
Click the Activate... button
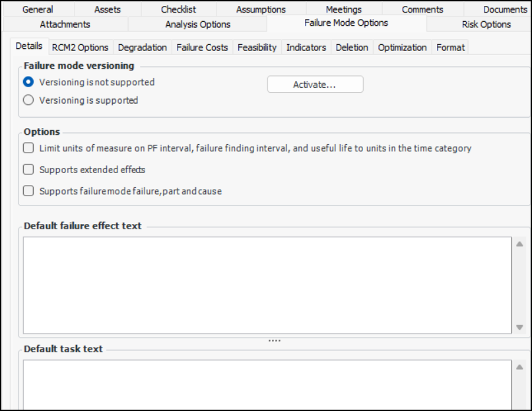[315, 85]
